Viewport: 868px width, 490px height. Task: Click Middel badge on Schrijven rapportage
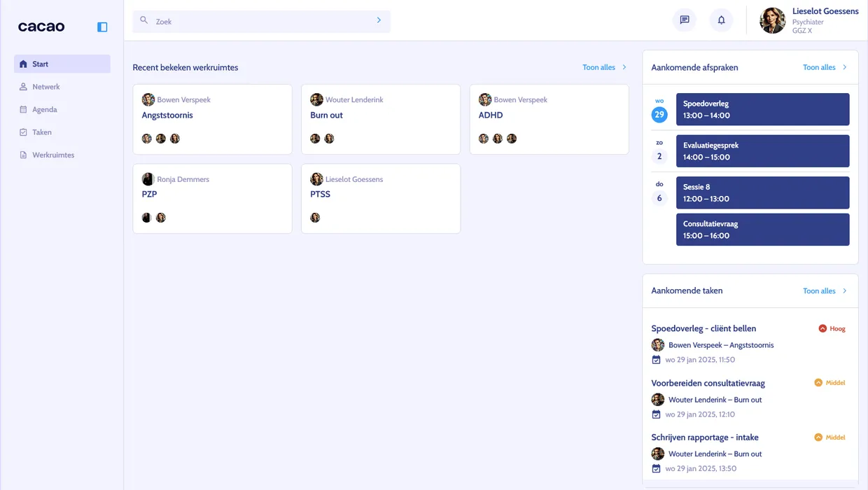[x=830, y=437]
